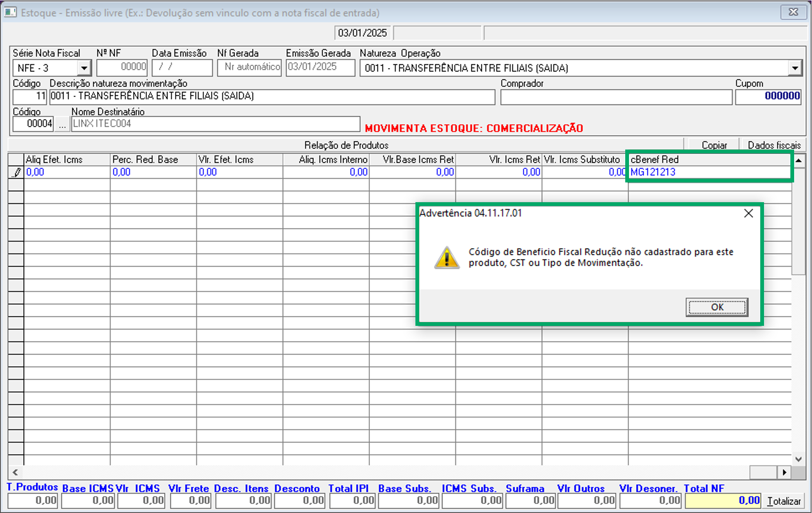Click the Perc. Red. Base column header

tap(153, 160)
